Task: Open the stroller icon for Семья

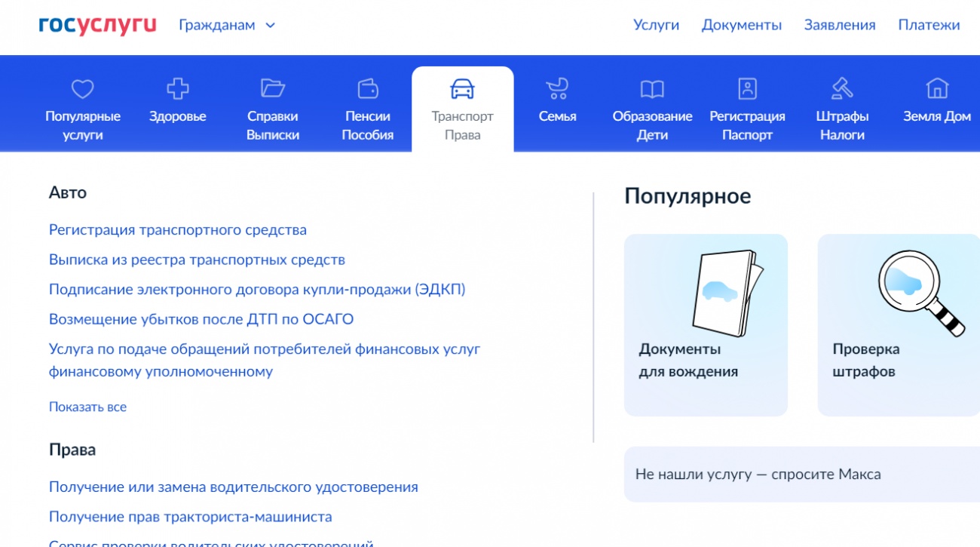Action: coord(557,90)
